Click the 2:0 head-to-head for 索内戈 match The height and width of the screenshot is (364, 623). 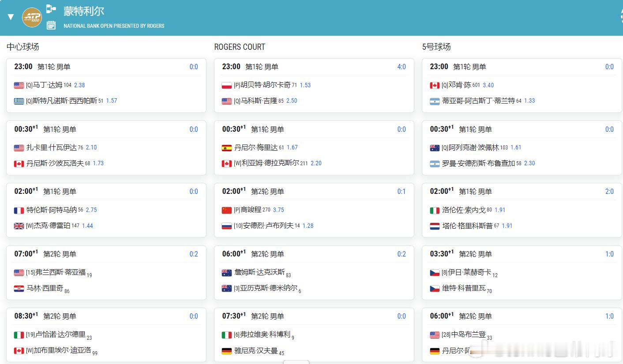tap(609, 192)
